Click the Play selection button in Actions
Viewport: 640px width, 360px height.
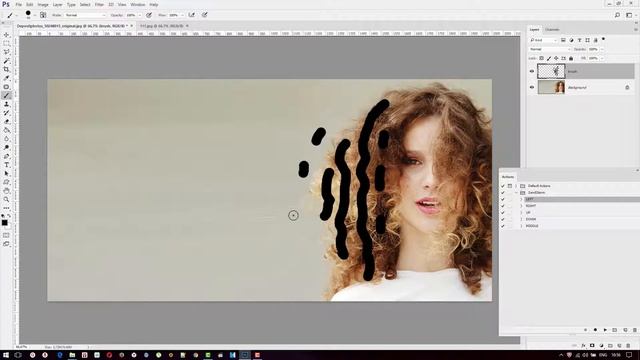tap(605, 330)
